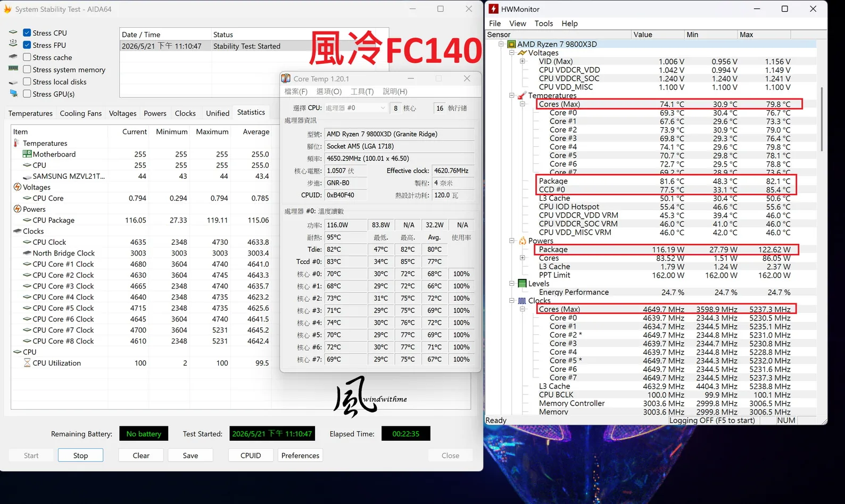Click the Save button in AIDA64
Viewport: 845px width, 504px height.
pyautogui.click(x=190, y=456)
